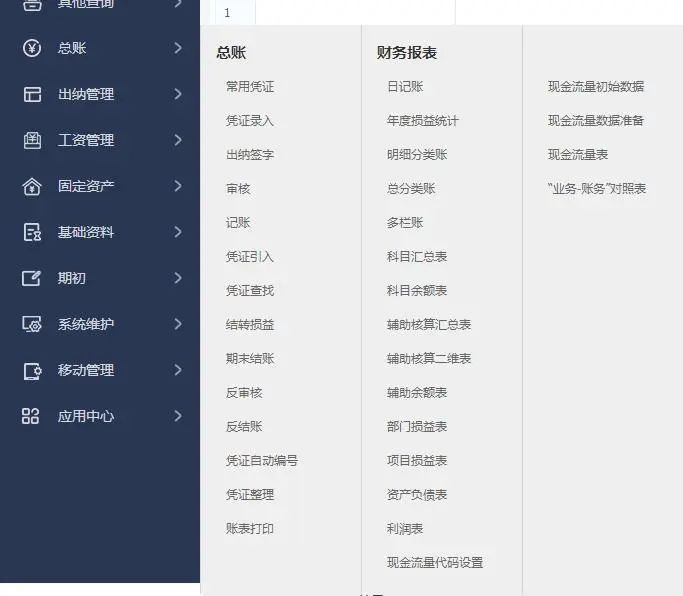
Task: Open 明细分类账
Action: point(417,155)
